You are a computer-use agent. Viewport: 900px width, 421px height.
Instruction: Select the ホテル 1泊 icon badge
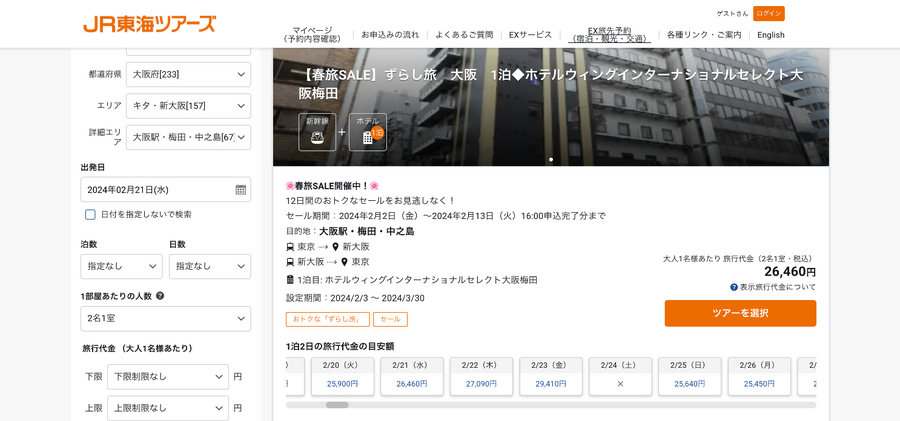pos(368,132)
